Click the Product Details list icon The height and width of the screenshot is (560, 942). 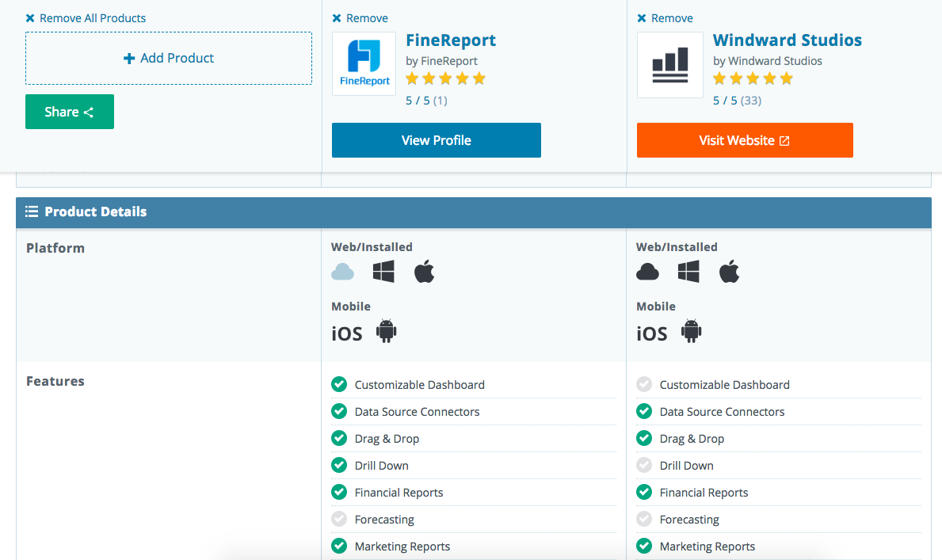[32, 211]
